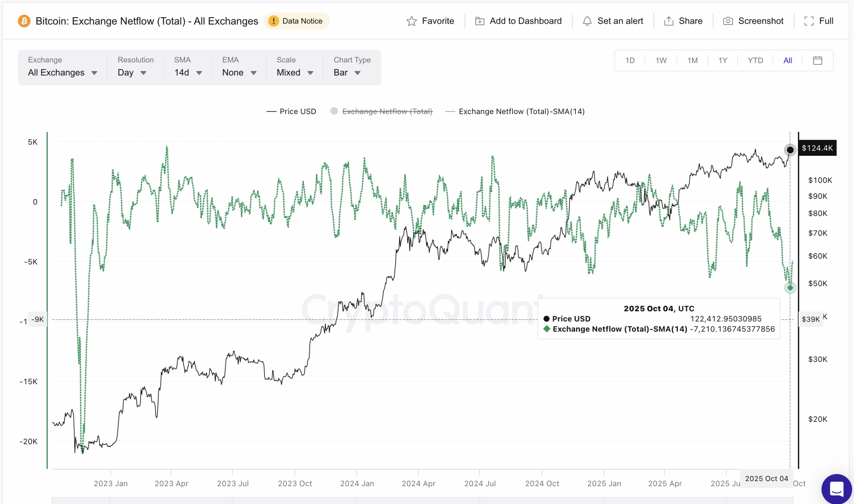Set an alert using the bell icon
The height and width of the screenshot is (504, 854).
coord(613,21)
